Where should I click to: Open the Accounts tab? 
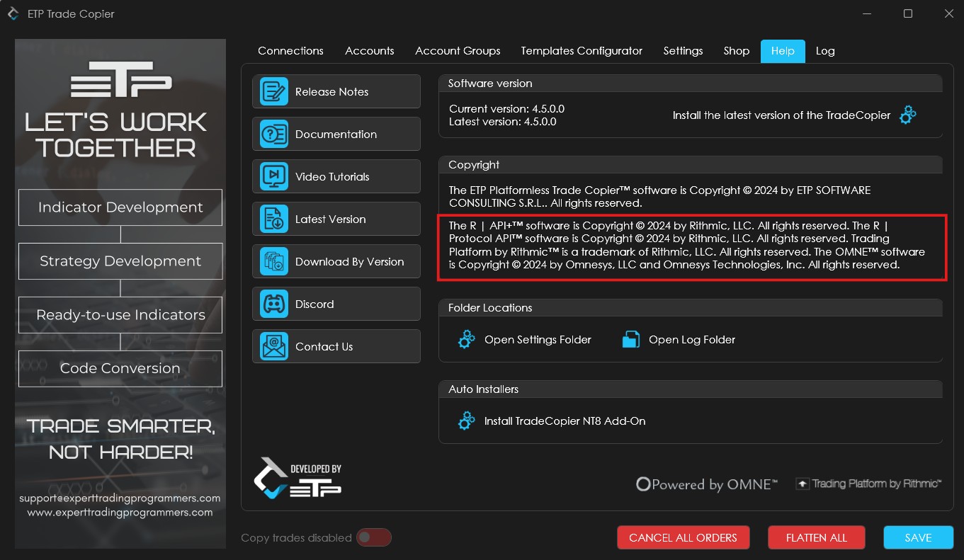click(369, 51)
